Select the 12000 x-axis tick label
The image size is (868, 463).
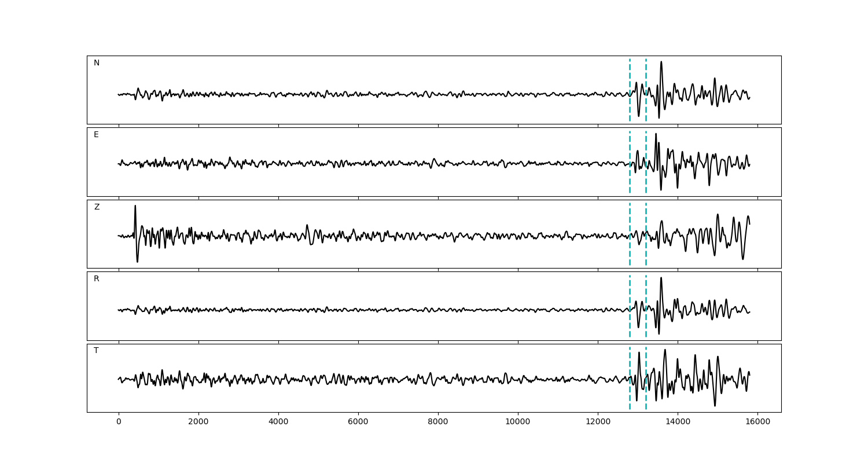(x=598, y=422)
